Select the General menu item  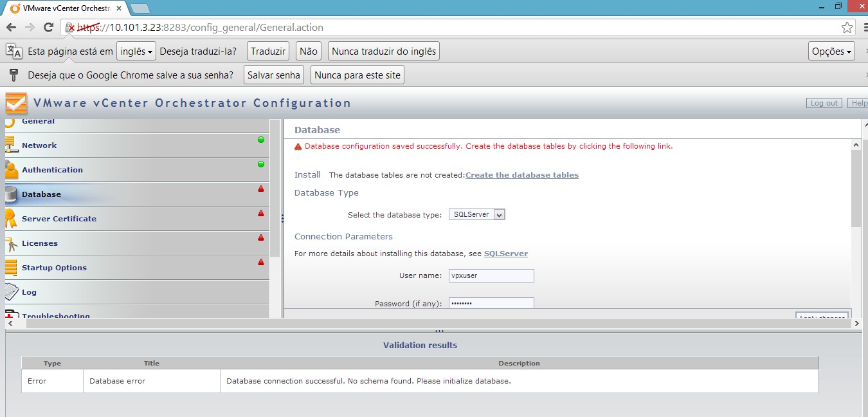coord(38,122)
